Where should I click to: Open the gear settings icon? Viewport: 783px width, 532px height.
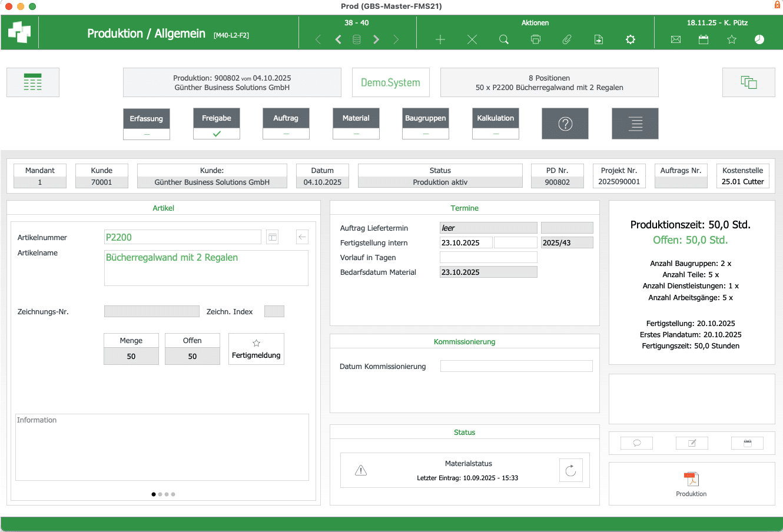[630, 39]
